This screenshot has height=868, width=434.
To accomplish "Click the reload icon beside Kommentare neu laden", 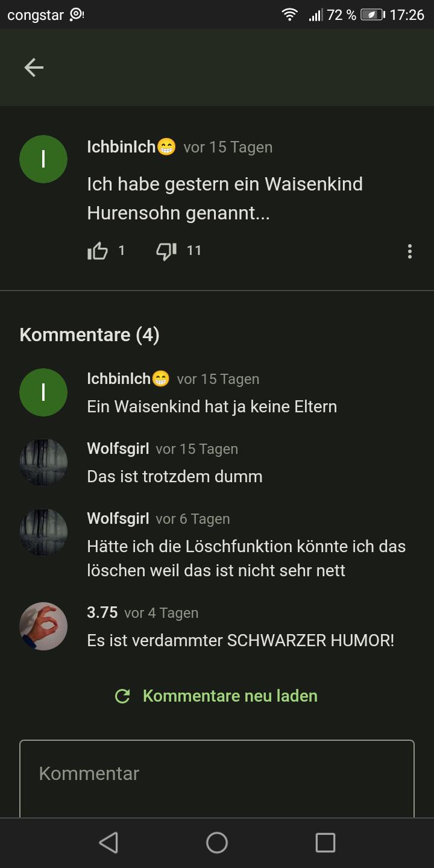I will coord(122,696).
